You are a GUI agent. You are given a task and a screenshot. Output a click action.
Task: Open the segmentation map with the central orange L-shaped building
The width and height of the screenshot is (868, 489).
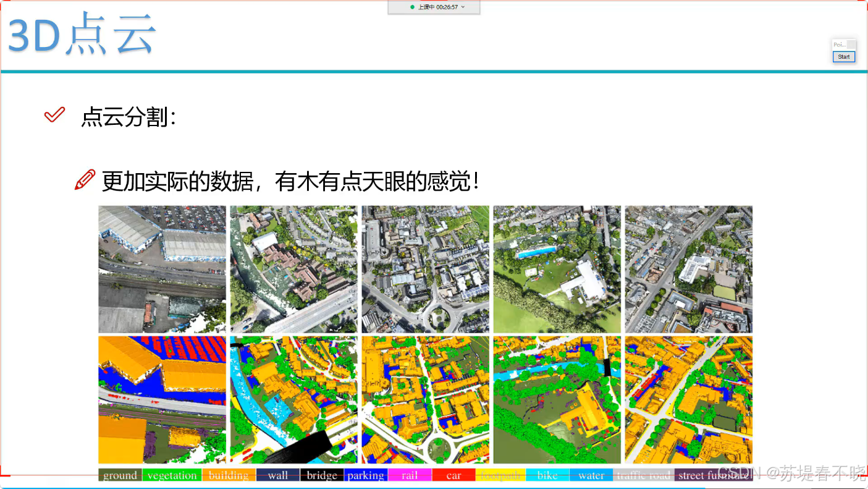coord(557,400)
